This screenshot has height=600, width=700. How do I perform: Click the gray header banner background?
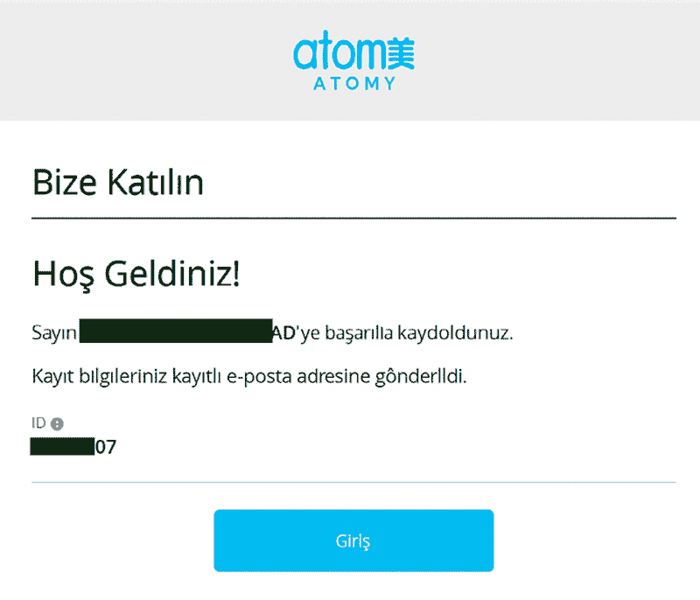click(131, 59)
